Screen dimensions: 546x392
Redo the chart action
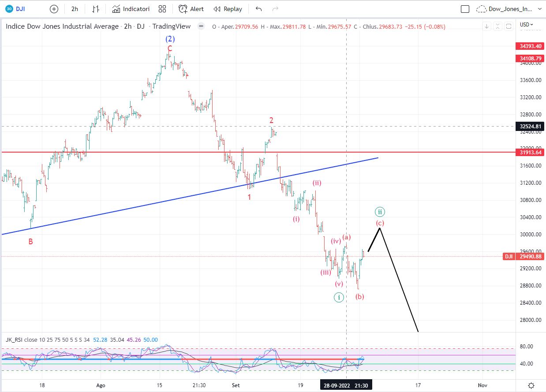(276, 9)
